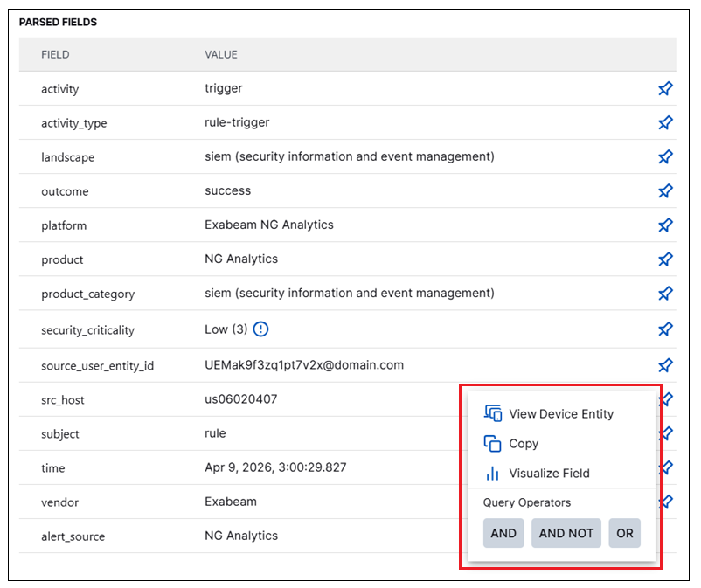The image size is (701, 588).
Task: Pin the landscape field row
Action: point(665,156)
